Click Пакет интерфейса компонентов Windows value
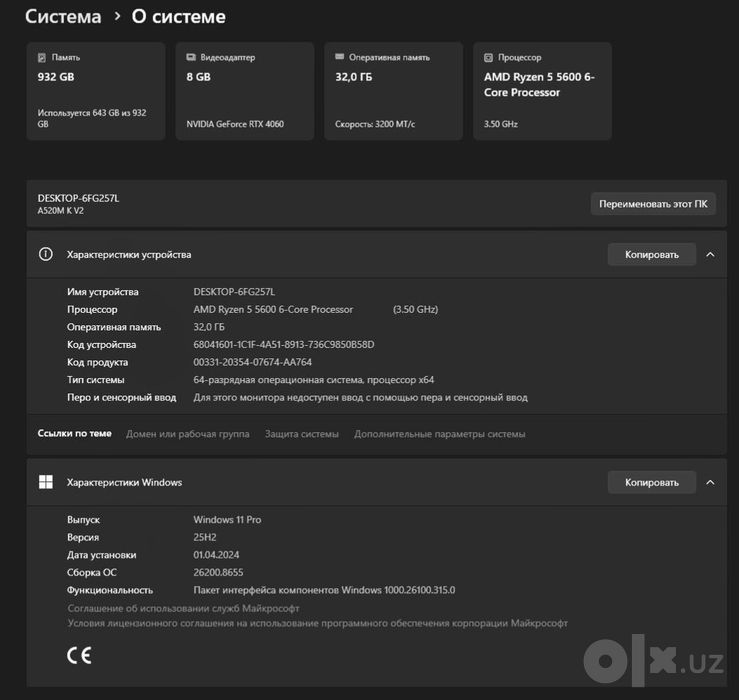Screen dimensions: 739x700 324,590
